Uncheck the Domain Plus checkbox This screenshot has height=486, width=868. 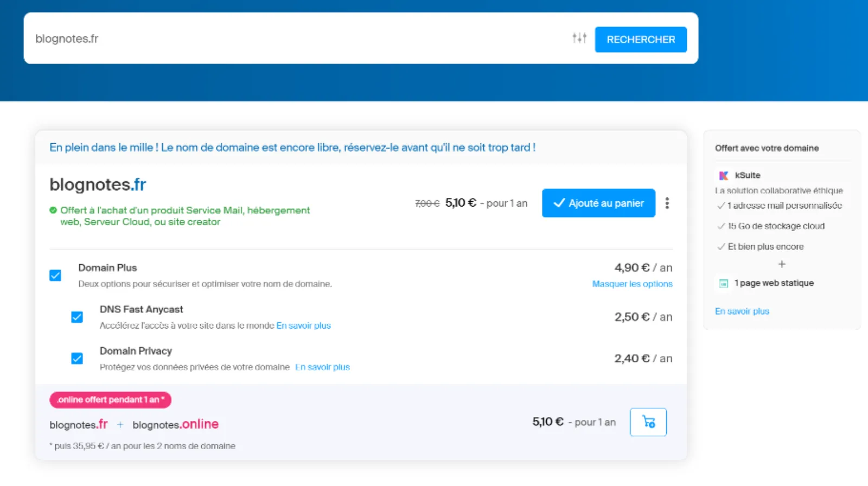pyautogui.click(x=55, y=276)
